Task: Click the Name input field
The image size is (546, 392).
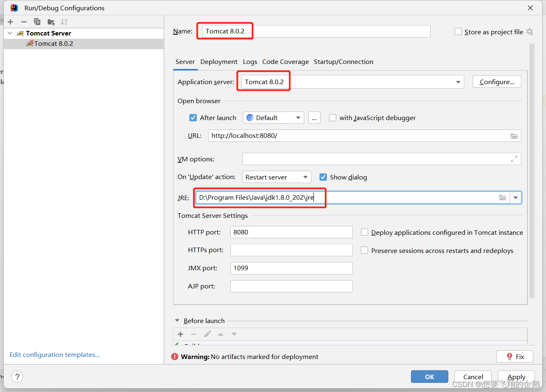Action: pyautogui.click(x=316, y=31)
